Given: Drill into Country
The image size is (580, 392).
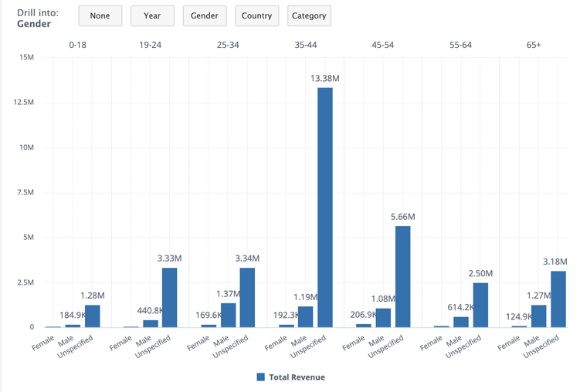Looking at the screenshot, I should coord(256,15).
